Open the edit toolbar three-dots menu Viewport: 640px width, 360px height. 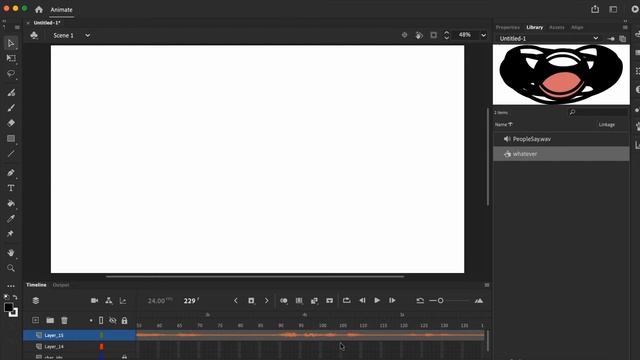[x=11, y=286]
